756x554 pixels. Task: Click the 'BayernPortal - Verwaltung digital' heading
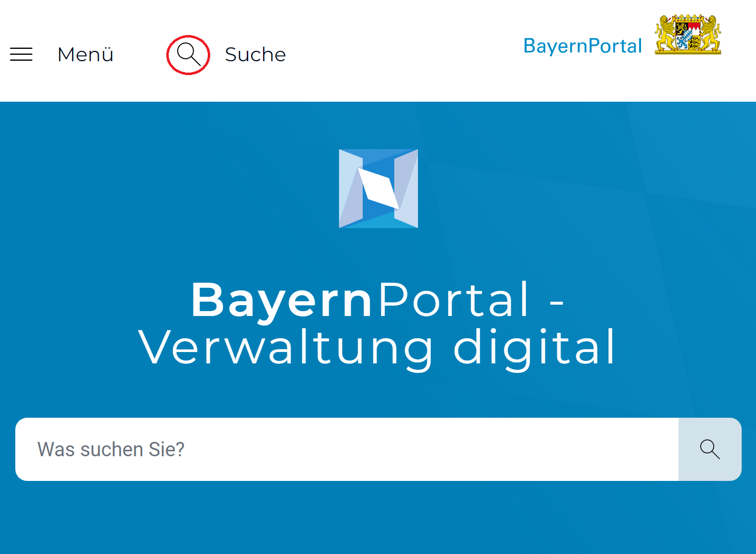(x=378, y=323)
